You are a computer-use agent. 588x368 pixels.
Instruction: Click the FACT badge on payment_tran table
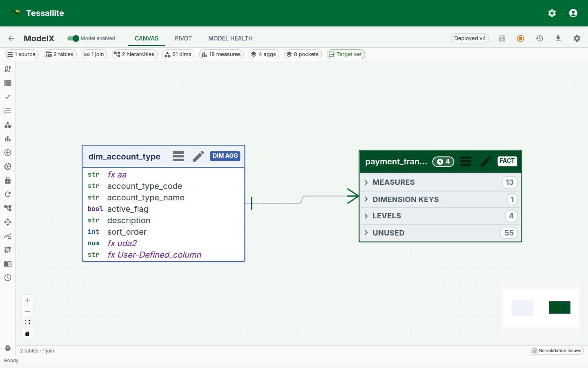507,161
